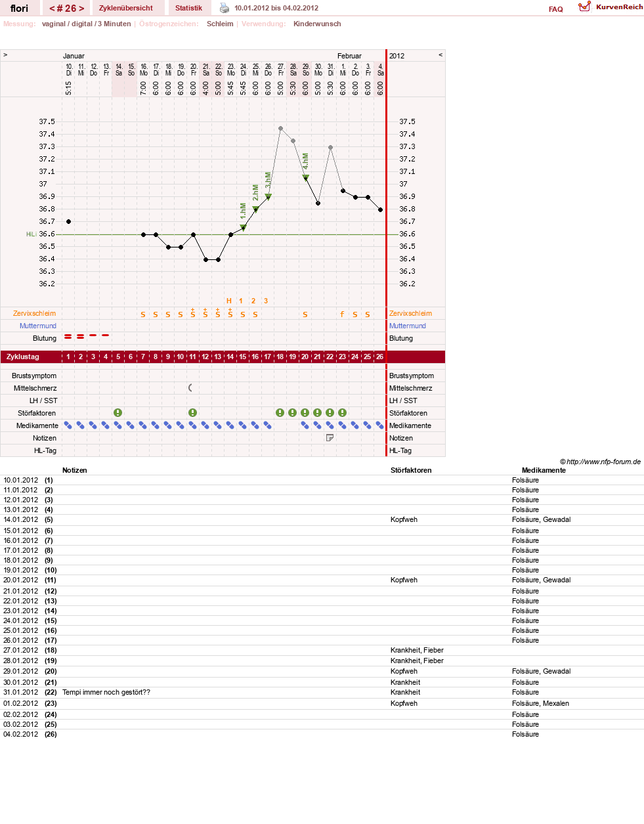
Task: Click the Medikamente pill icon on cycle day 20
Action: click(x=305, y=425)
